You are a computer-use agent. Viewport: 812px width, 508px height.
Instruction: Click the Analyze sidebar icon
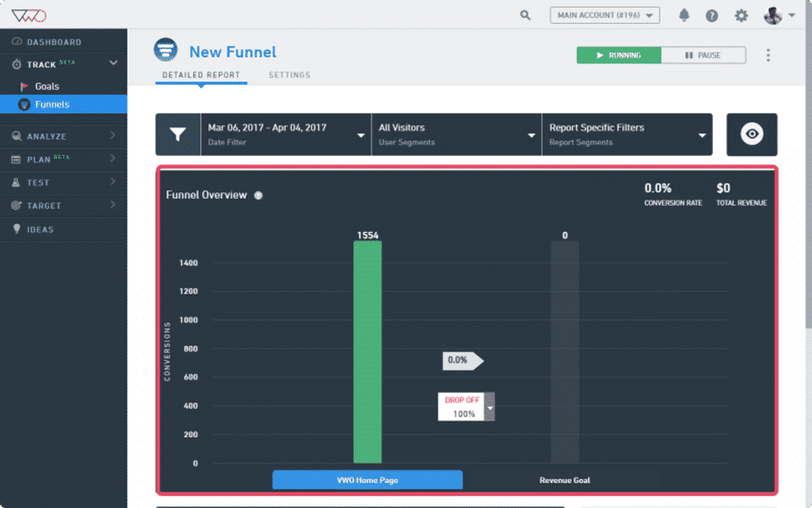pyautogui.click(x=17, y=135)
